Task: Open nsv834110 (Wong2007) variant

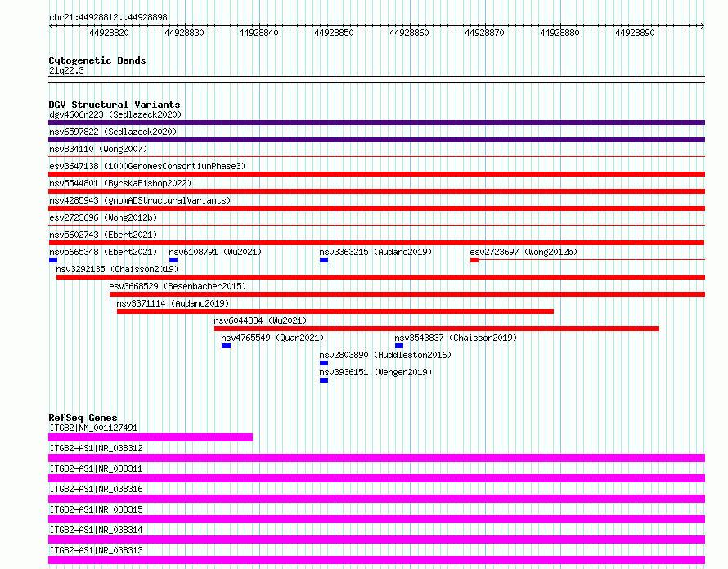Action: 98,149
